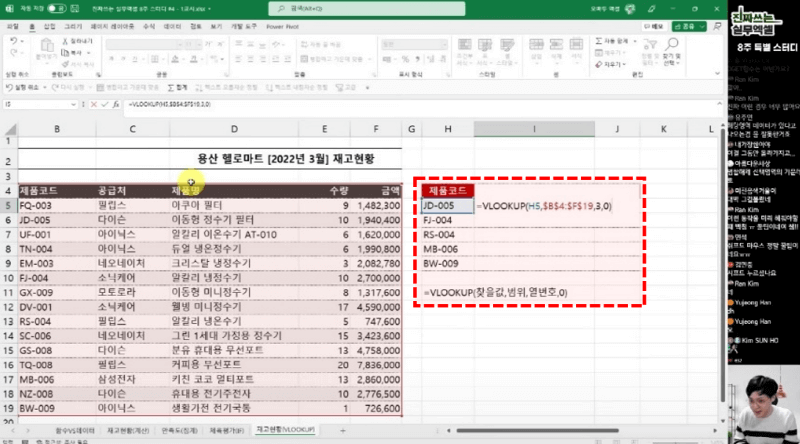Add a new sheet with plus button
The width and height of the screenshot is (800, 444).
[x=342, y=431]
